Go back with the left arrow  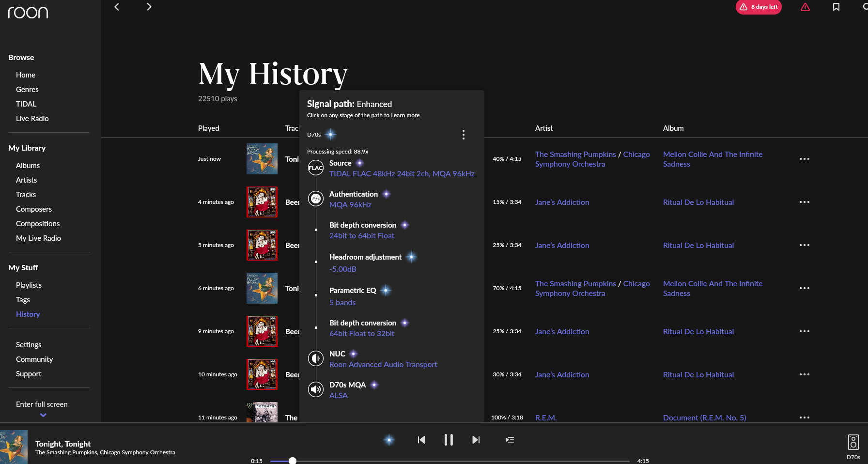tap(116, 7)
